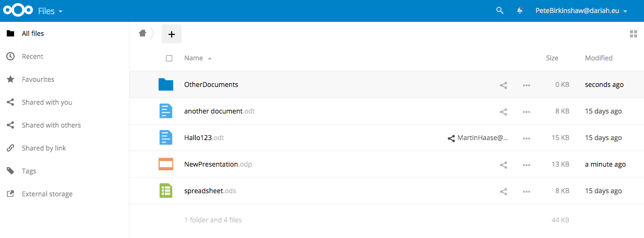Screen dimensions: 644x238
Task: Click share icon for NewPresentation.odp
Action: (504, 165)
